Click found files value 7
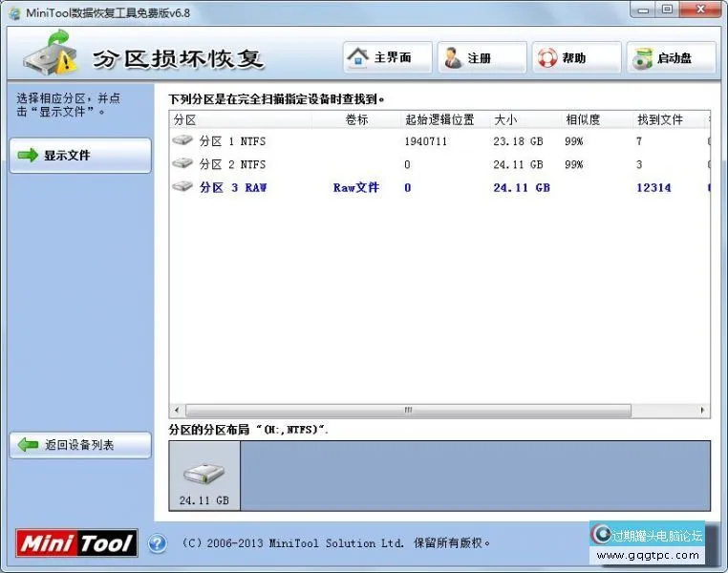This screenshot has width=728, height=573. 639,141
